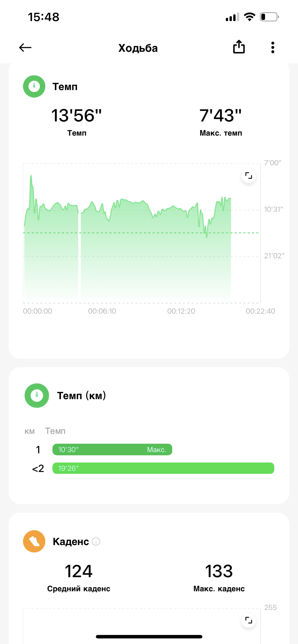The height and width of the screenshot is (644, 298).
Task: Tap the 13'56" average pace value
Action: pos(77,115)
